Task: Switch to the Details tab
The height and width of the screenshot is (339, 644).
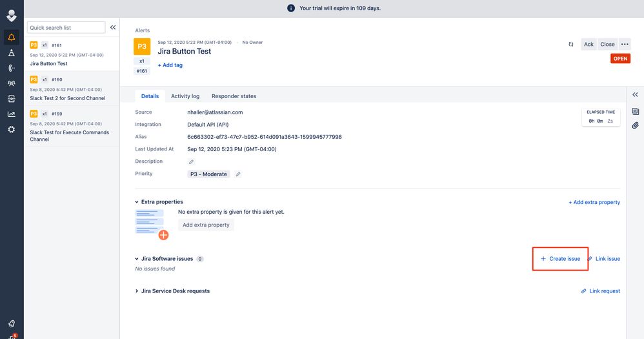Action: (x=150, y=96)
